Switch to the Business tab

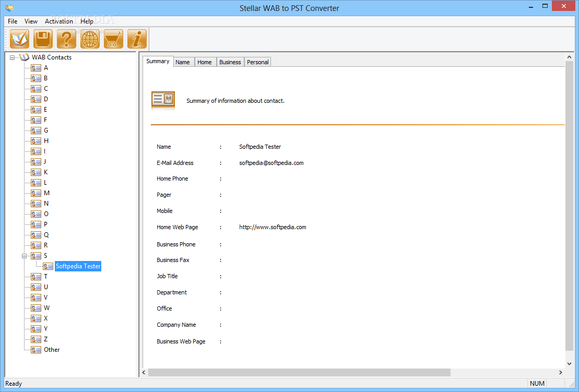tap(230, 62)
